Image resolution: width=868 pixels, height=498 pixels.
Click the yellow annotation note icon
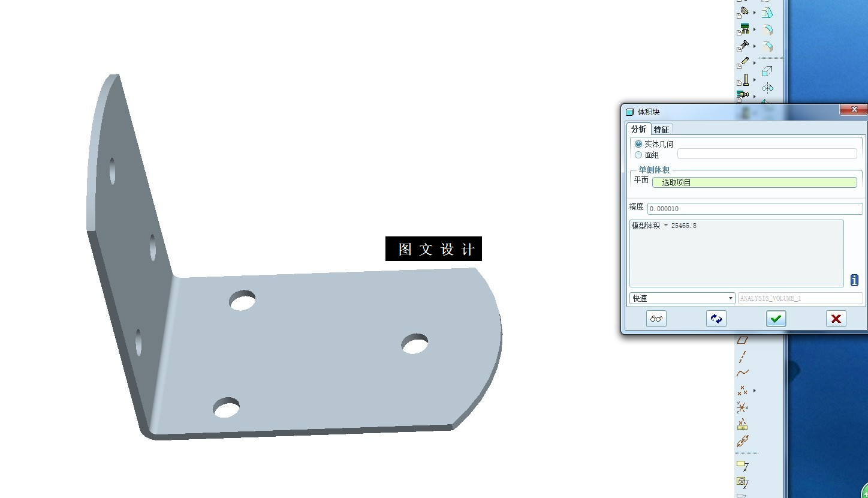(743, 465)
